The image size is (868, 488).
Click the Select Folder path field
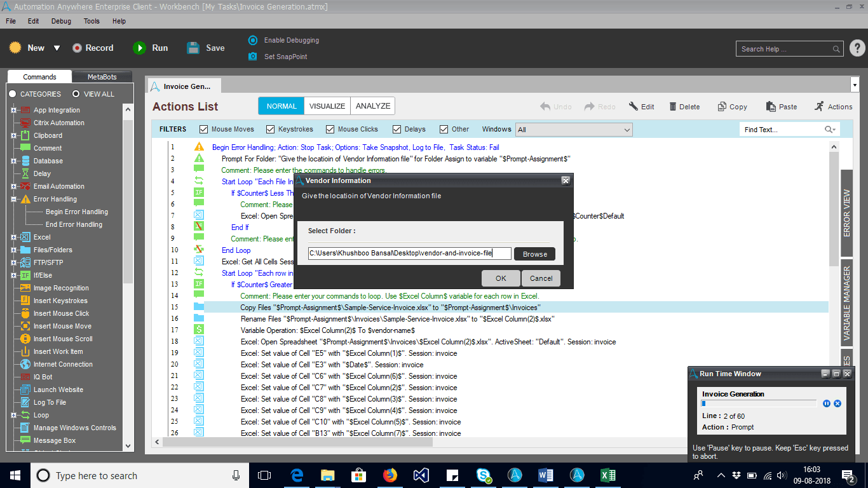(x=409, y=254)
